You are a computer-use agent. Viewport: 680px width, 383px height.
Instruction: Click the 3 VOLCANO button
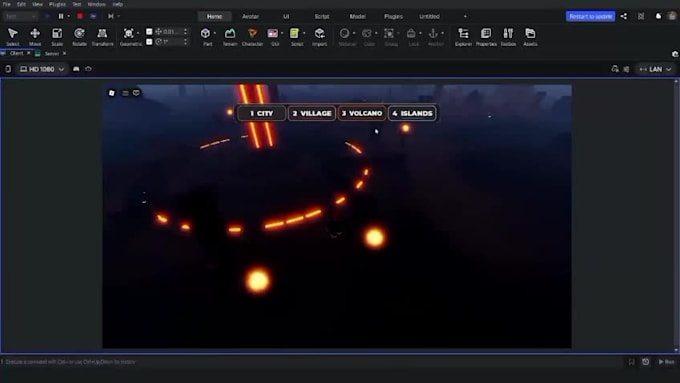point(362,113)
